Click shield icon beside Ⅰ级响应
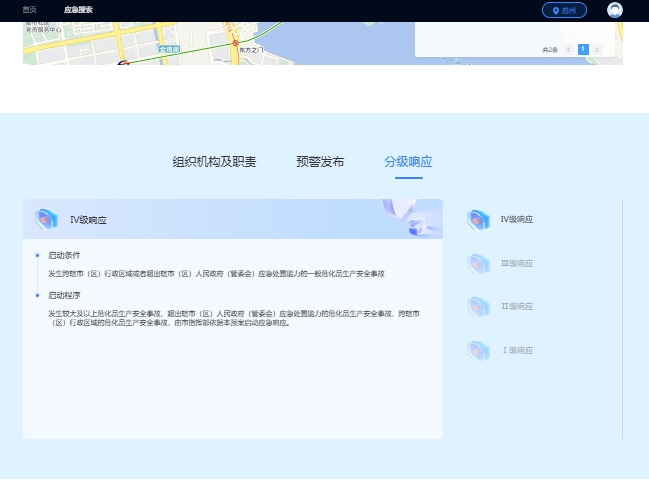The width and height of the screenshot is (649, 480). [x=478, y=350]
